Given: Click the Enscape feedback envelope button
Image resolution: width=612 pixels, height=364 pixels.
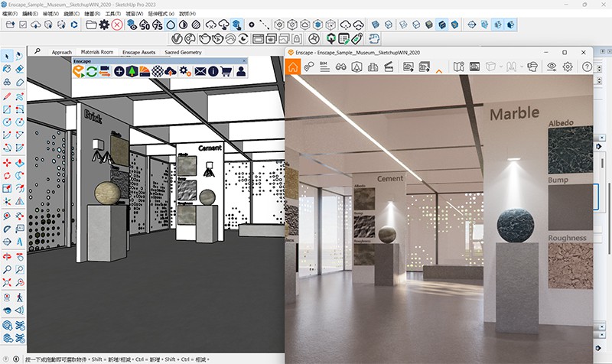Looking at the screenshot, I should (200, 71).
